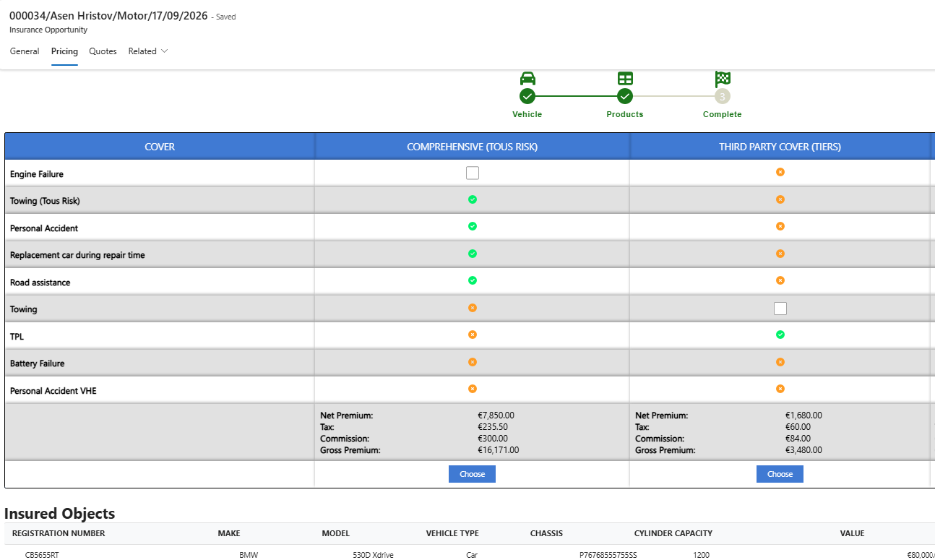Click the THIRD PARTY COVER (TIERS) column header
Image resolution: width=935 pixels, height=560 pixels.
click(x=780, y=147)
